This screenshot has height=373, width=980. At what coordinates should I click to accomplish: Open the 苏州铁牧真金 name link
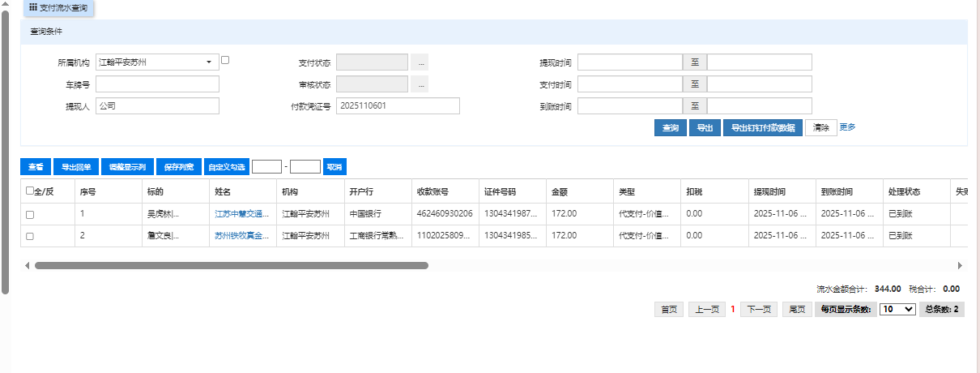tap(241, 236)
